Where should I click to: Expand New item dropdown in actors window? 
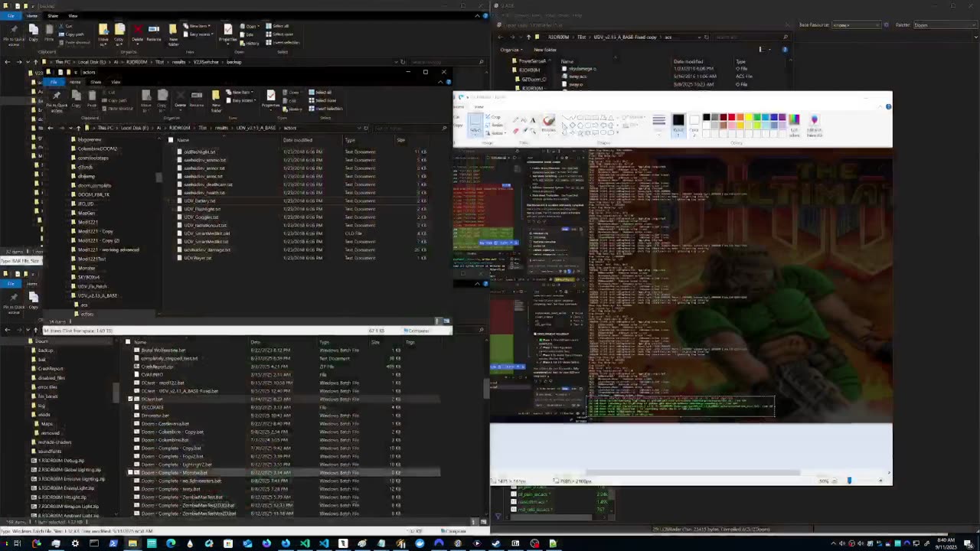(239, 92)
